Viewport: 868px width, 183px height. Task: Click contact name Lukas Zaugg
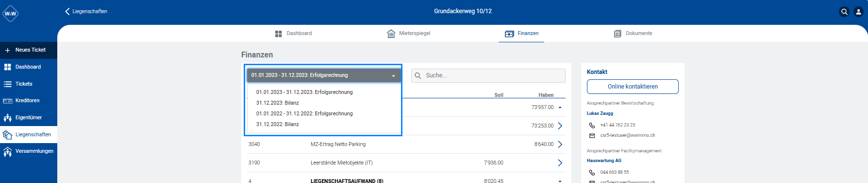pyautogui.click(x=600, y=113)
